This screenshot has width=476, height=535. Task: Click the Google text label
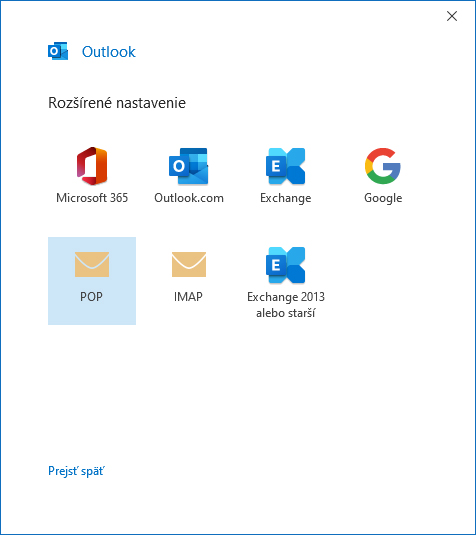click(383, 198)
